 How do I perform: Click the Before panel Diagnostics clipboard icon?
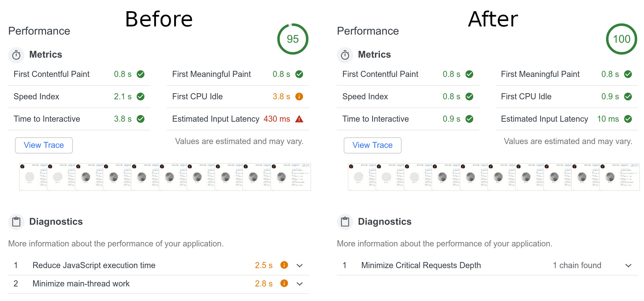(x=16, y=222)
